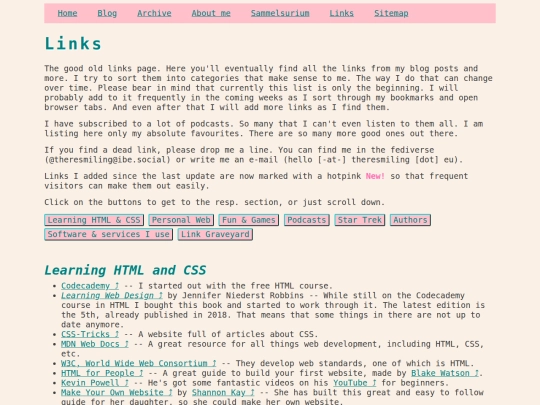540x405 pixels.
Task: Click the Learning HTML and CSS heading
Action: (125, 270)
